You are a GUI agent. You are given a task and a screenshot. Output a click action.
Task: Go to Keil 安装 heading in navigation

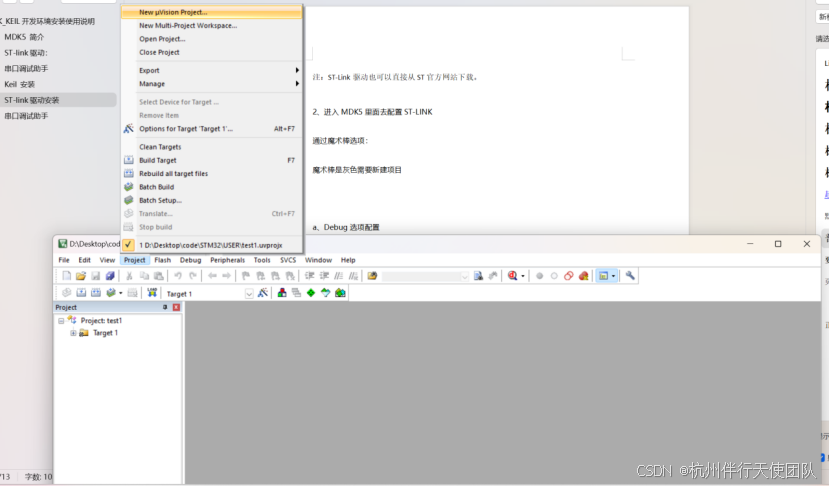(x=20, y=85)
